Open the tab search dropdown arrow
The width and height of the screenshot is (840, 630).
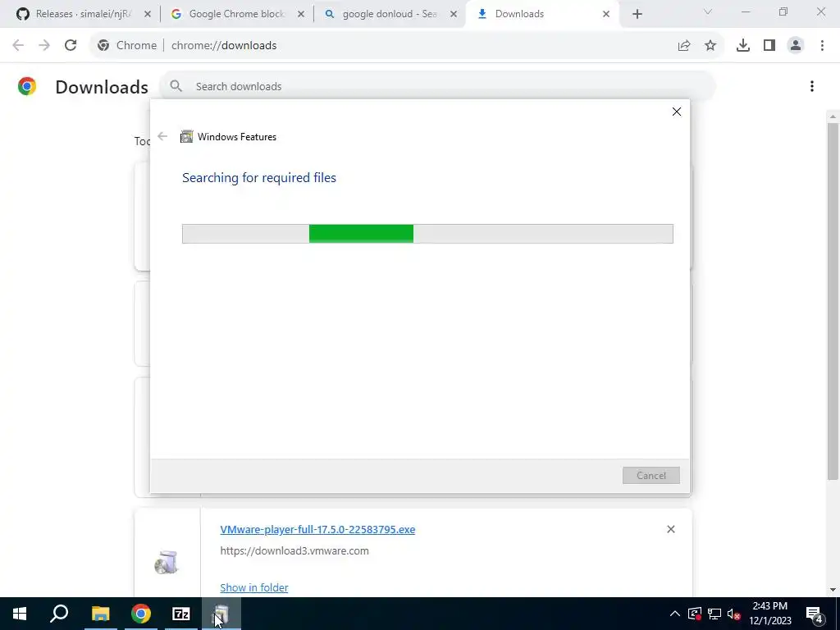[x=708, y=11]
